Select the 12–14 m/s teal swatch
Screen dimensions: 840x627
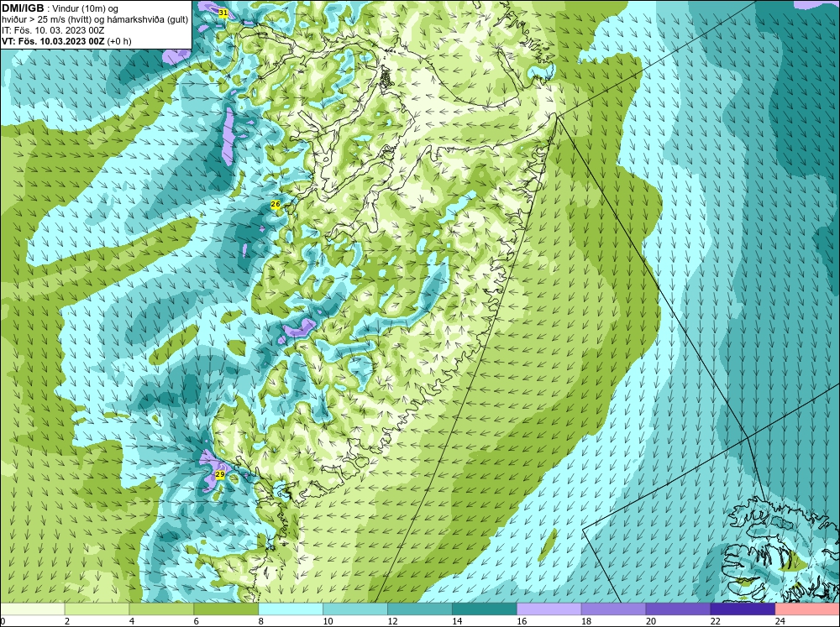[420, 609]
